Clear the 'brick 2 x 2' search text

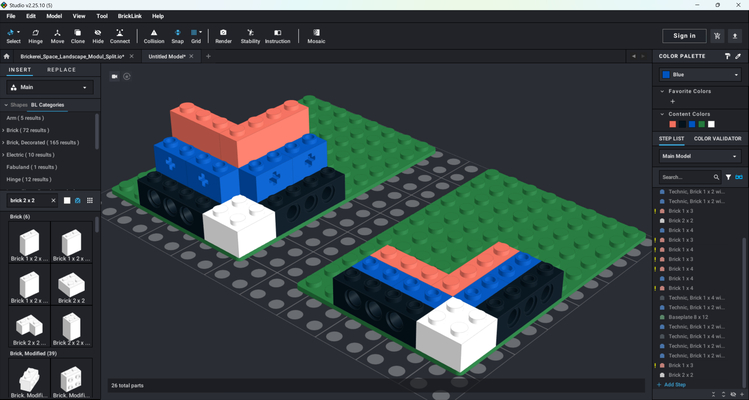click(54, 200)
